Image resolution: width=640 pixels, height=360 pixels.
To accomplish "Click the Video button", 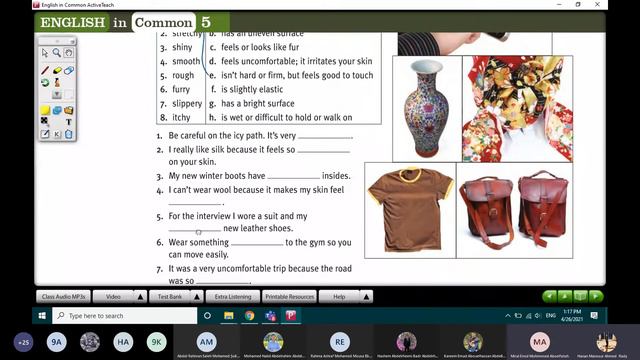I will tap(113, 297).
